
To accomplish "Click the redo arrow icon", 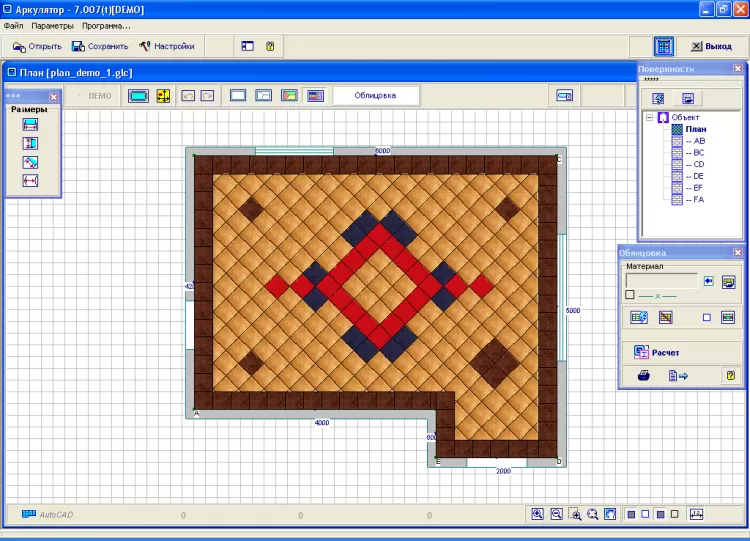I will click(x=207, y=96).
